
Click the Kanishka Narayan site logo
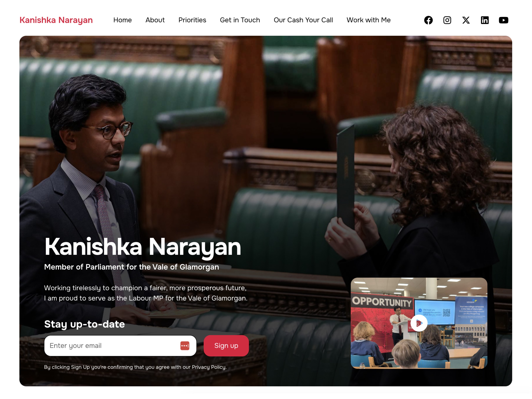coord(56,20)
